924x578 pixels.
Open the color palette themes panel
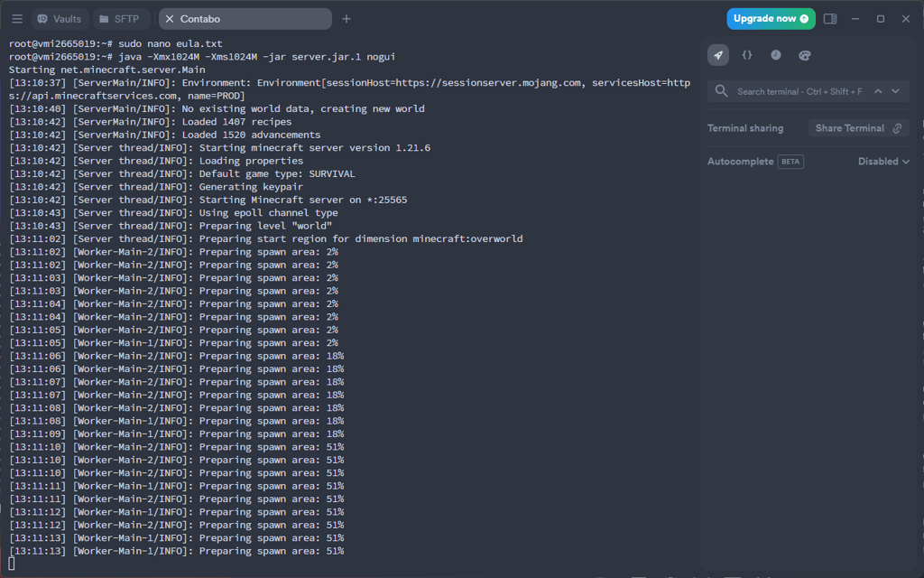(804, 55)
